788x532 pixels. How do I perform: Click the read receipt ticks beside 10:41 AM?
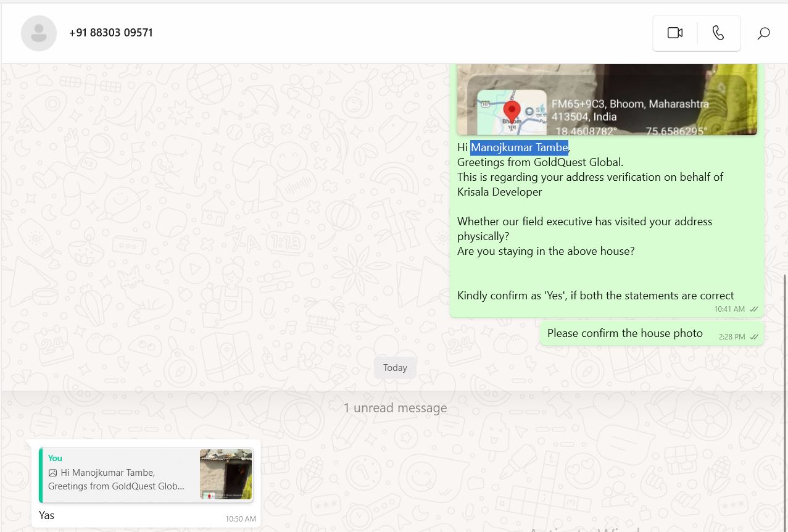tap(753, 309)
